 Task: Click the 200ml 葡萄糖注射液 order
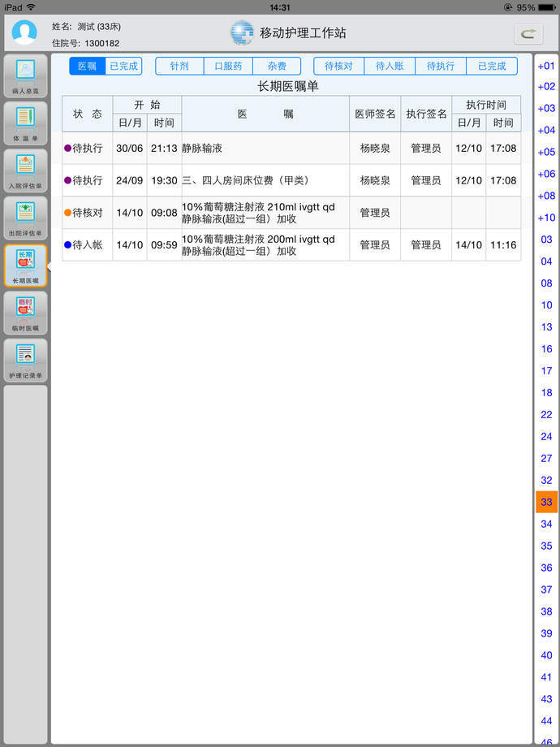(259, 245)
